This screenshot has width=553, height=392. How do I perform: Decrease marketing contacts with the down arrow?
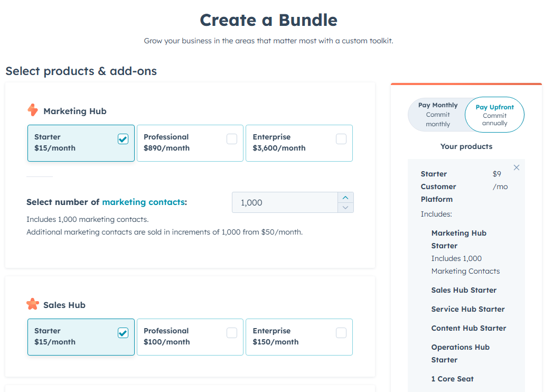click(x=345, y=208)
